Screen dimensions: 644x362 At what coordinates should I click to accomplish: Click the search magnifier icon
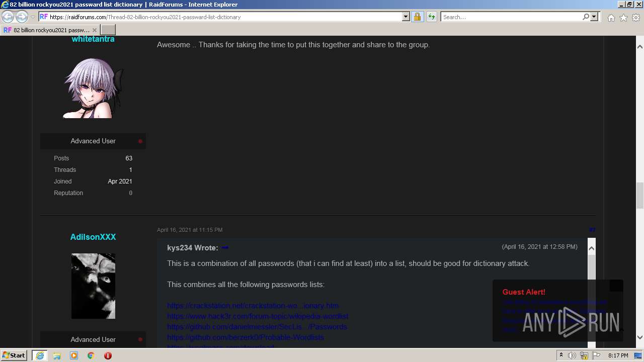pos(586,17)
